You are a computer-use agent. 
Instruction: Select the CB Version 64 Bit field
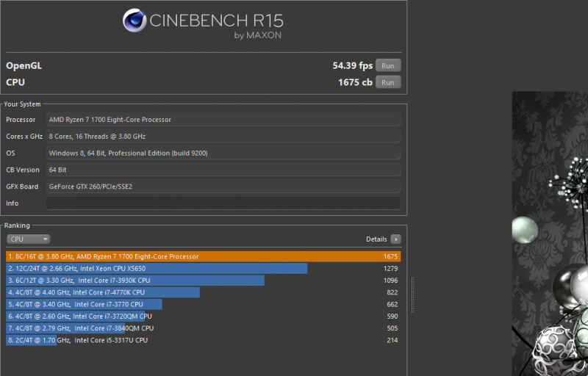[x=223, y=170]
